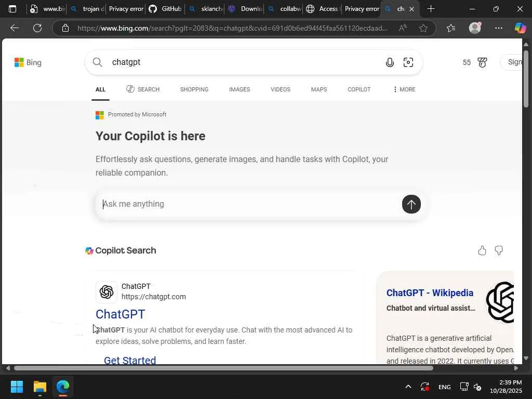The image size is (532, 399).
Task: Open the browser profile avatar
Action: tap(475, 28)
